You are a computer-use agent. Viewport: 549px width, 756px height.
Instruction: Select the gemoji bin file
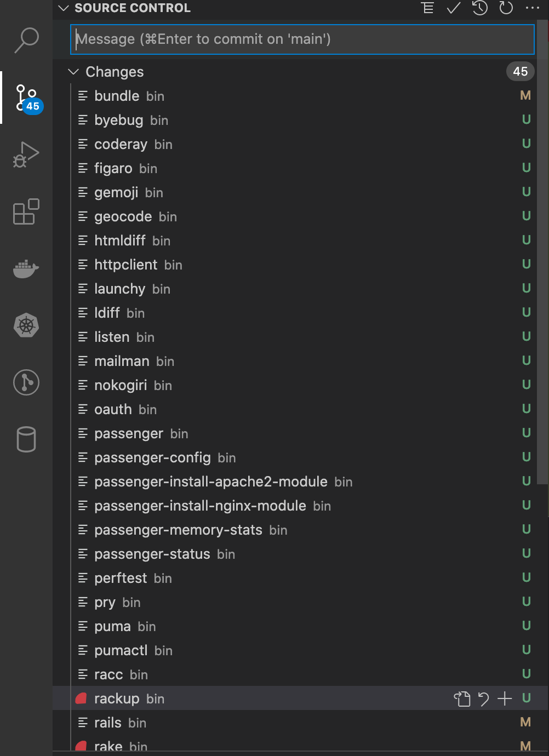[x=300, y=192]
